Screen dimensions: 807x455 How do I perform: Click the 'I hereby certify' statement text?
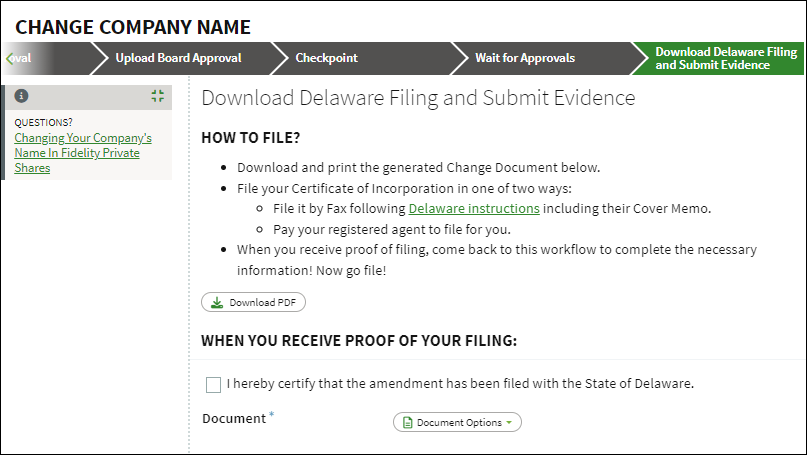(x=460, y=383)
